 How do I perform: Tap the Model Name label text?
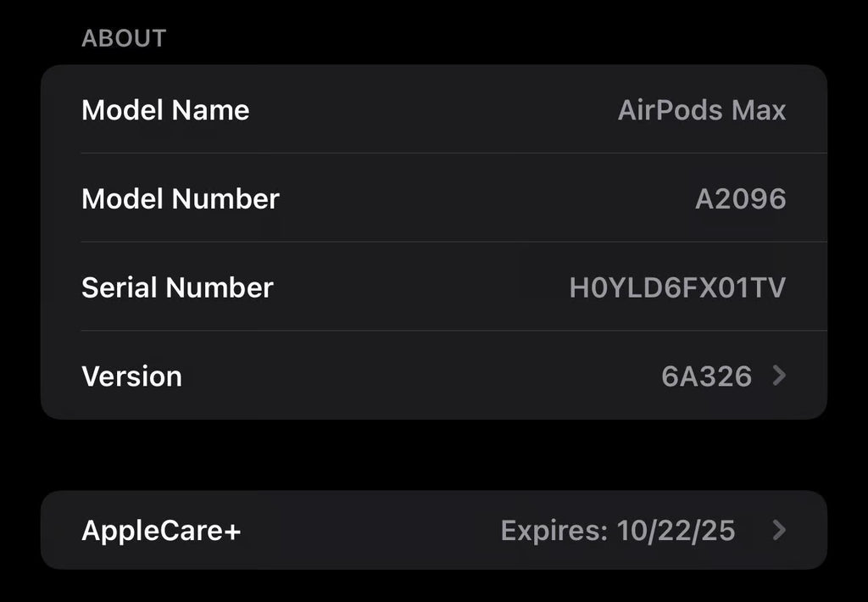(165, 110)
